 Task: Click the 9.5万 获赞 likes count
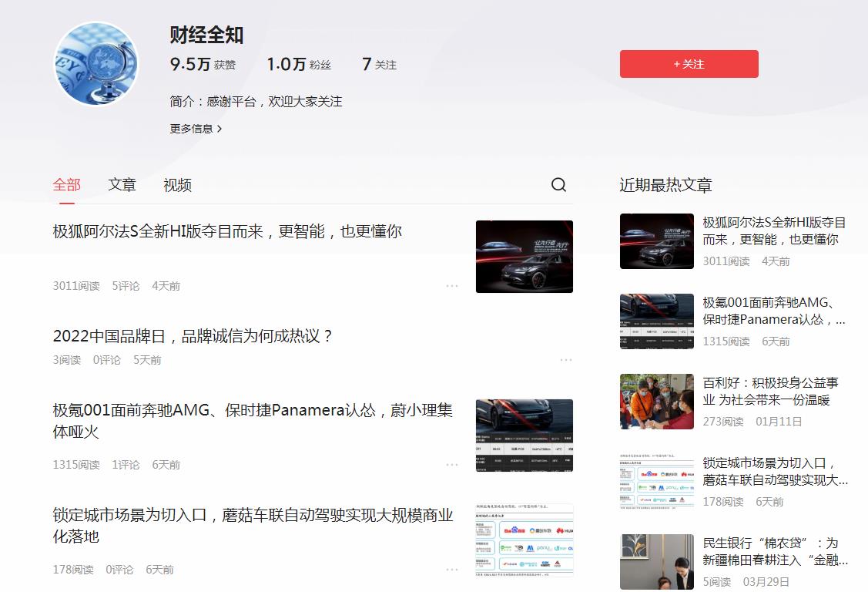pyautogui.click(x=203, y=64)
